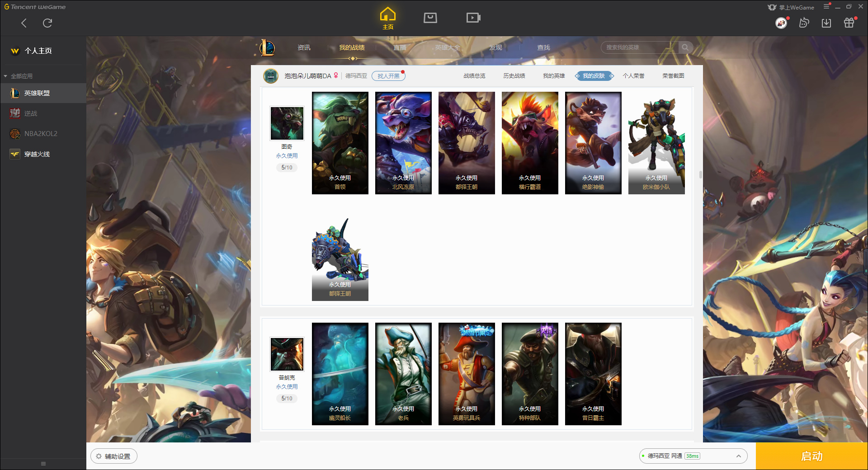Switch to 战绩总览 sub-tab

click(x=474, y=76)
